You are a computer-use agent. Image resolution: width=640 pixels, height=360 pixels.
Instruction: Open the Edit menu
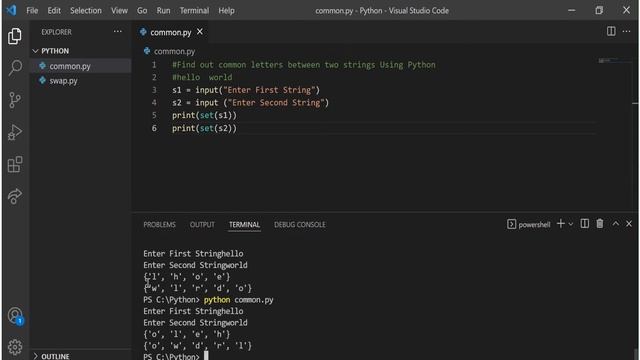point(54,11)
